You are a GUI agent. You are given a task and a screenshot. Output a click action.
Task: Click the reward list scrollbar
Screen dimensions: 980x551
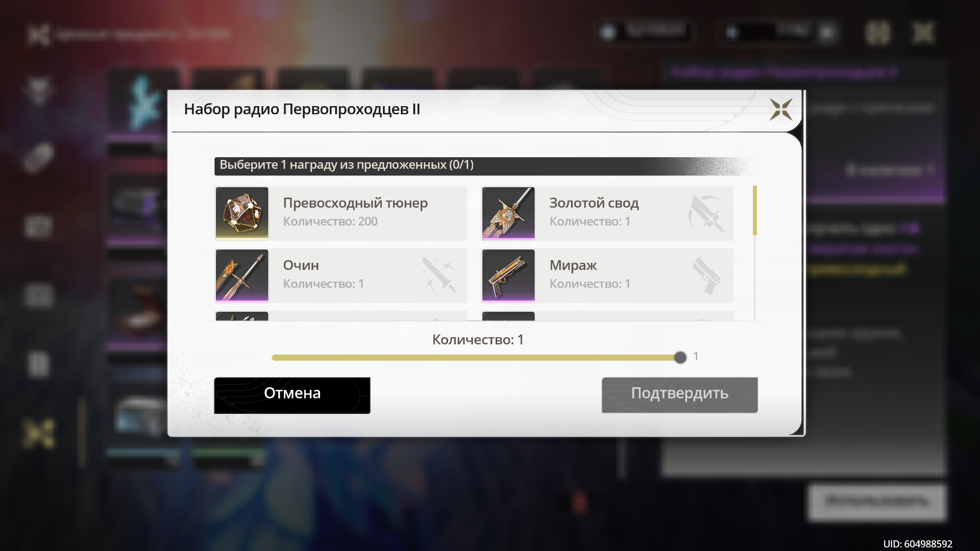(755, 253)
